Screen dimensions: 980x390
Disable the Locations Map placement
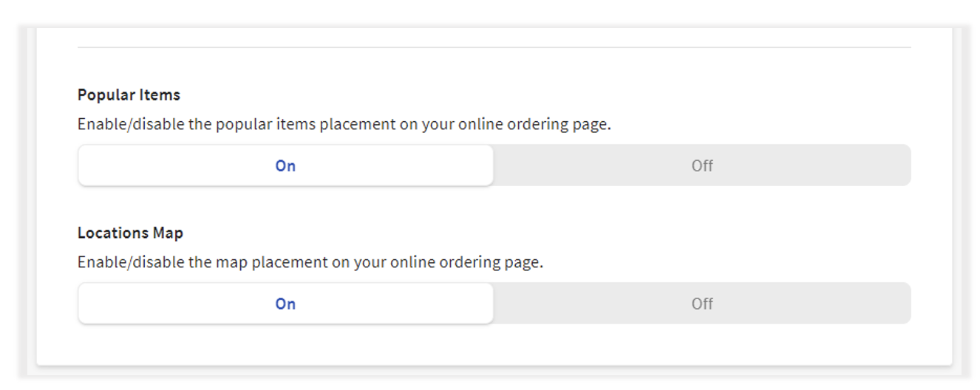[701, 304]
